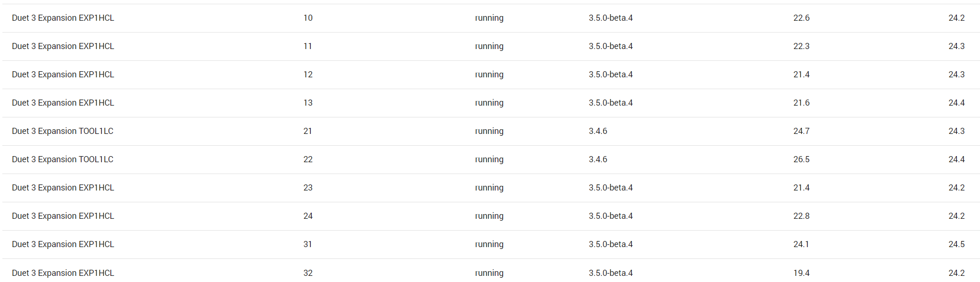Click the 24.7 temperature value
Viewport: 980px width, 282px height.
[x=801, y=131]
